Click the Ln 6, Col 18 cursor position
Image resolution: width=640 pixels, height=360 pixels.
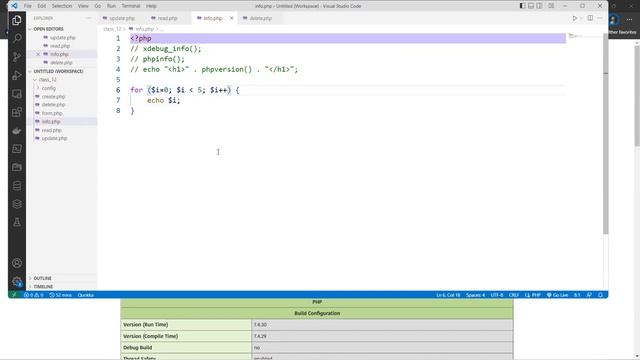448,295
